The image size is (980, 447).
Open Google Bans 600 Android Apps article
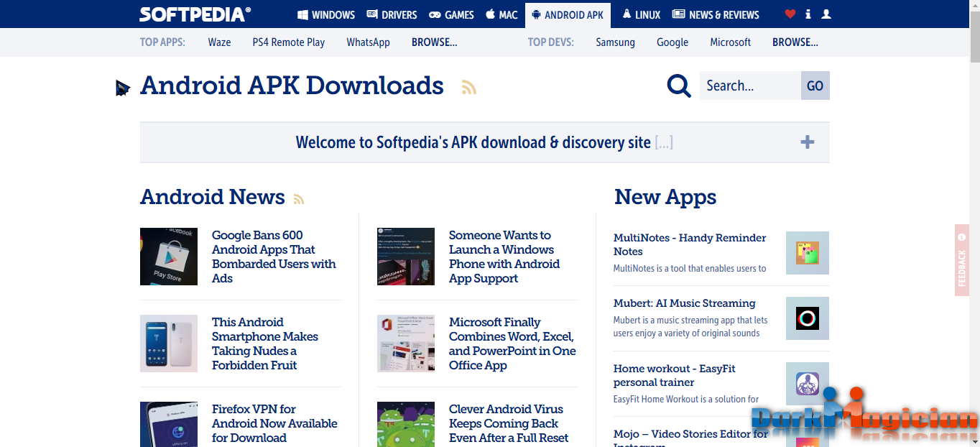[274, 257]
